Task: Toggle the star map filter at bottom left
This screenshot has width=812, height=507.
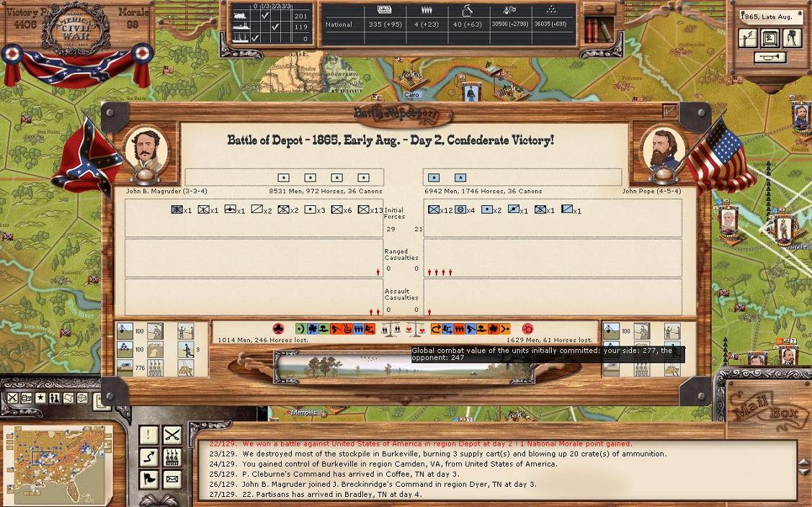Action: click(x=41, y=398)
